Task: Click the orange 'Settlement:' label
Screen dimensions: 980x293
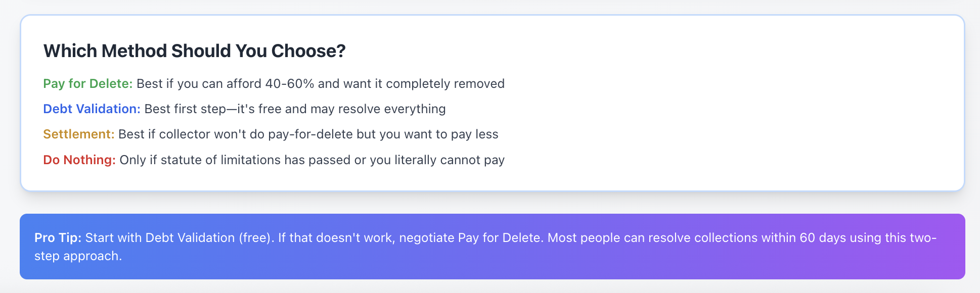Action: (79, 134)
